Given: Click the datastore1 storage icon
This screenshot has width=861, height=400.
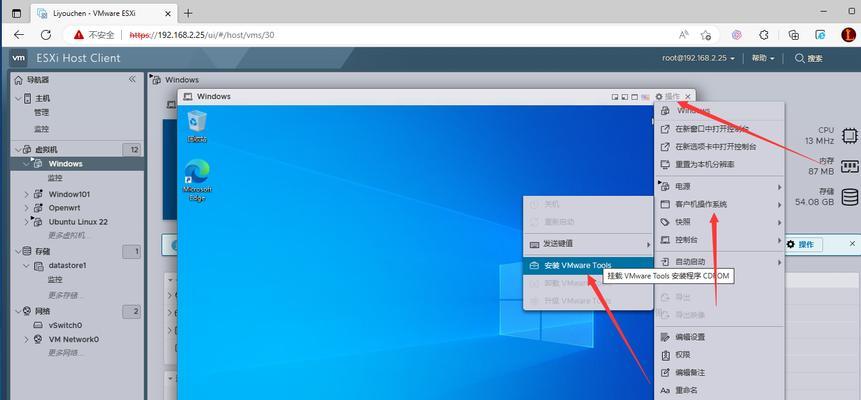Looking at the screenshot, I should [x=39, y=266].
